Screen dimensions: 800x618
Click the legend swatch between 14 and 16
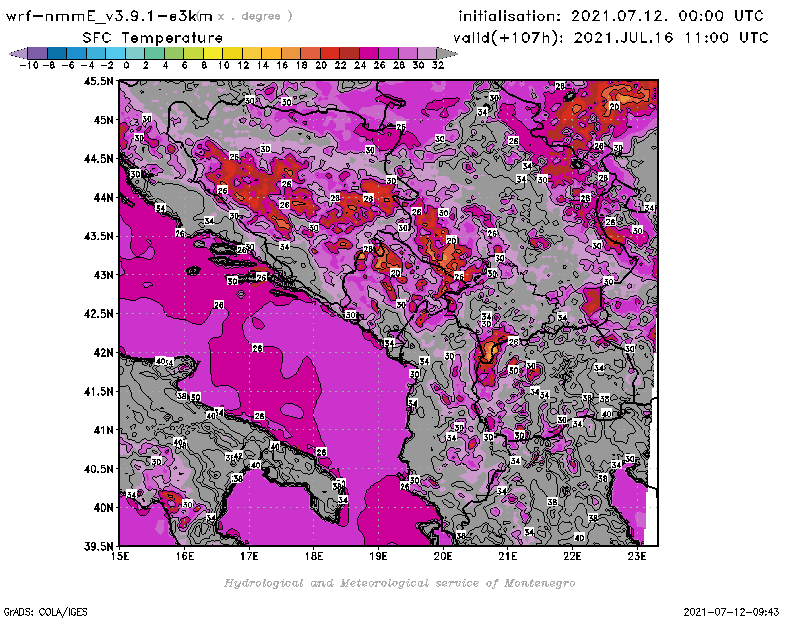(x=271, y=53)
